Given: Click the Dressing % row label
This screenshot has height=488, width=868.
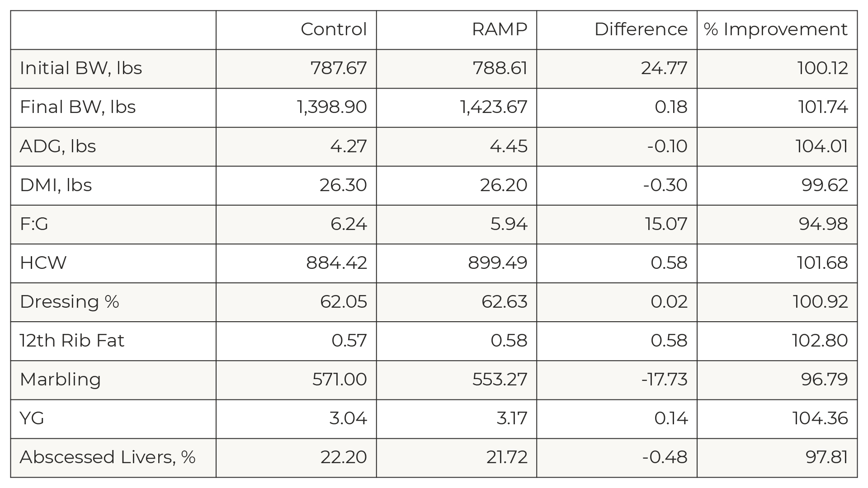Looking at the screenshot, I should pyautogui.click(x=70, y=302).
